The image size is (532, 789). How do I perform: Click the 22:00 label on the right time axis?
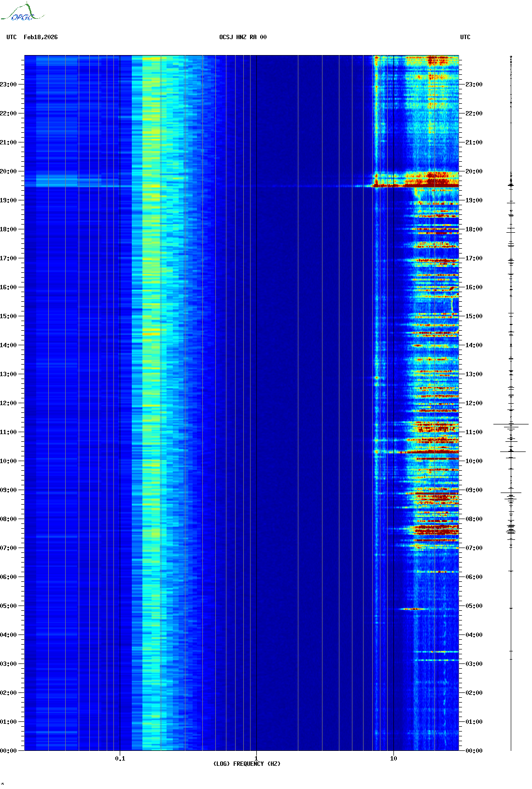click(474, 113)
